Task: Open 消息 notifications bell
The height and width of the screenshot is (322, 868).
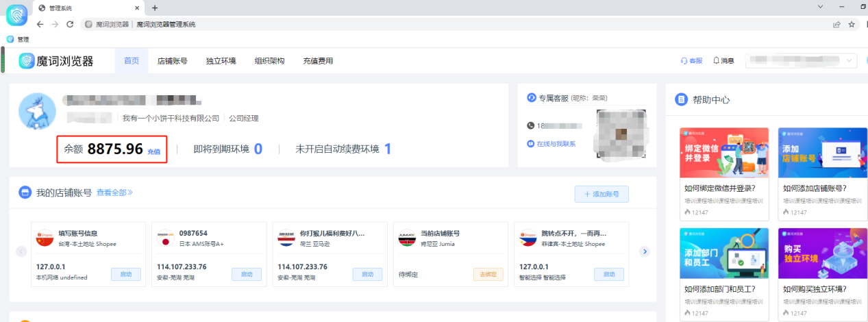Action: click(x=723, y=61)
